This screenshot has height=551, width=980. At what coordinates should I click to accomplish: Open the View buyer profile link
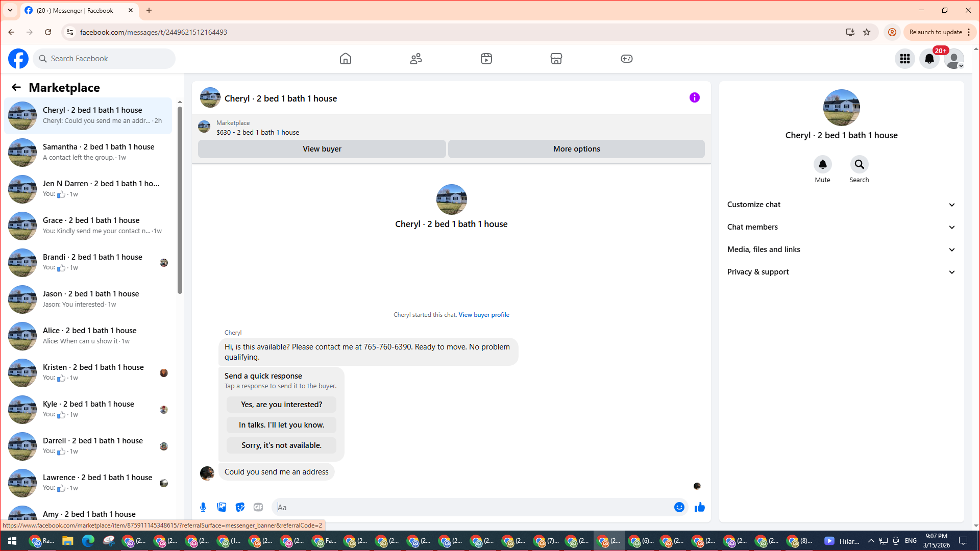(484, 315)
